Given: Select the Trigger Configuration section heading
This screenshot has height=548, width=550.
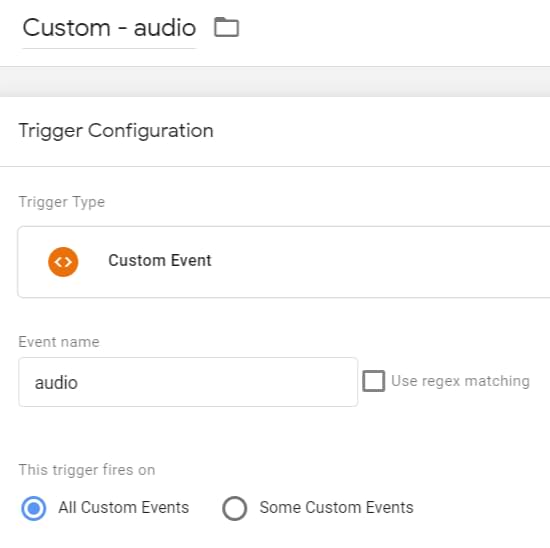Looking at the screenshot, I should pyautogui.click(x=116, y=131).
